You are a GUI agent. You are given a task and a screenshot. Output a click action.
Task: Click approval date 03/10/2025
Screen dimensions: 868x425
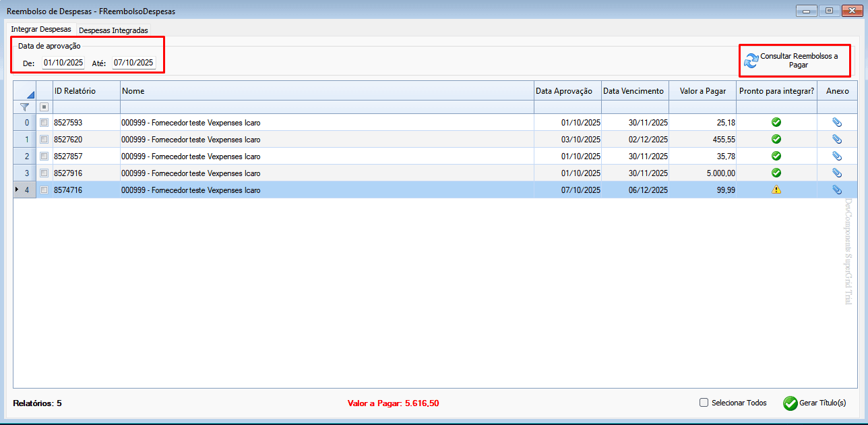tap(567, 139)
